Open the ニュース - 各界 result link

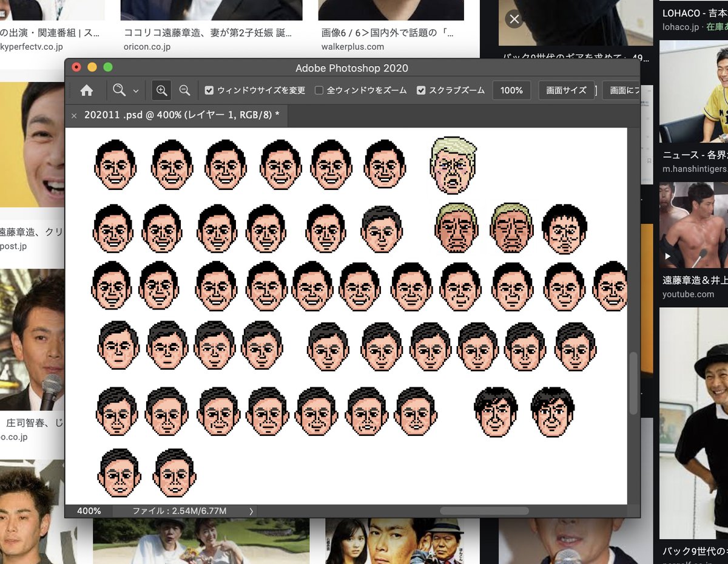(x=694, y=155)
